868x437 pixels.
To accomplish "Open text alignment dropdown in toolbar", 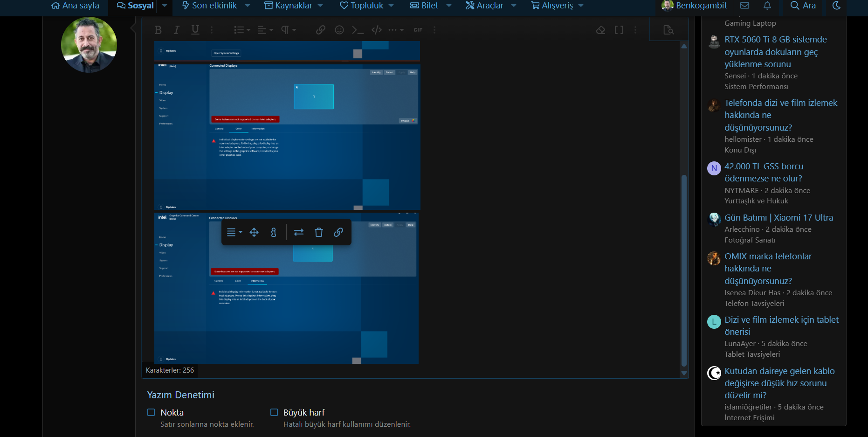I will click(265, 30).
